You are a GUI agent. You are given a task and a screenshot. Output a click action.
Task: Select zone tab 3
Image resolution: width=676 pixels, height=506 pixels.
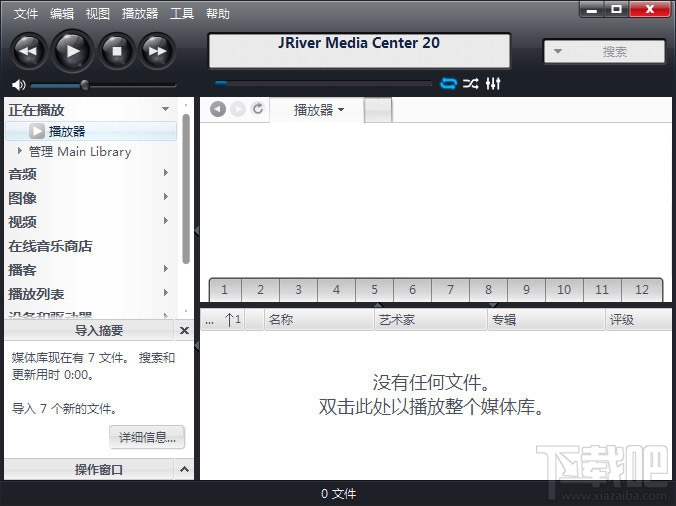(x=298, y=290)
